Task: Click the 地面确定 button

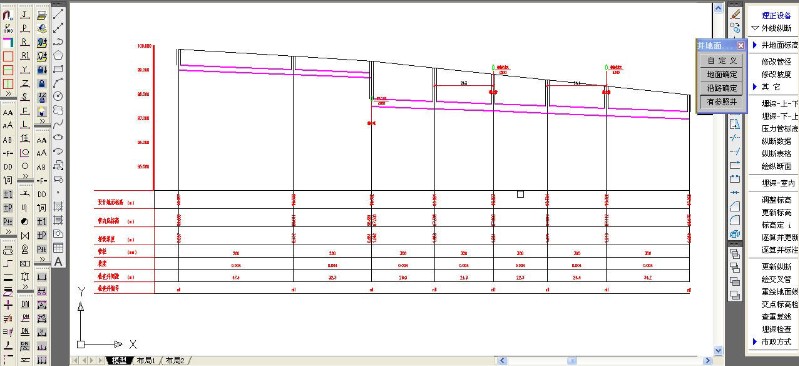Action: coord(722,74)
